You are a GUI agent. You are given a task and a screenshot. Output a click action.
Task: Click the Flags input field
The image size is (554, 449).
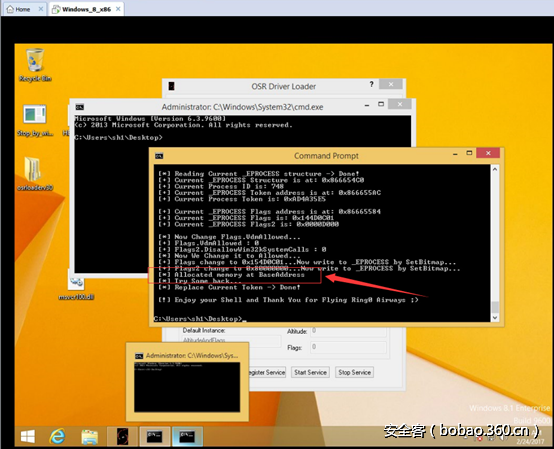348,347
